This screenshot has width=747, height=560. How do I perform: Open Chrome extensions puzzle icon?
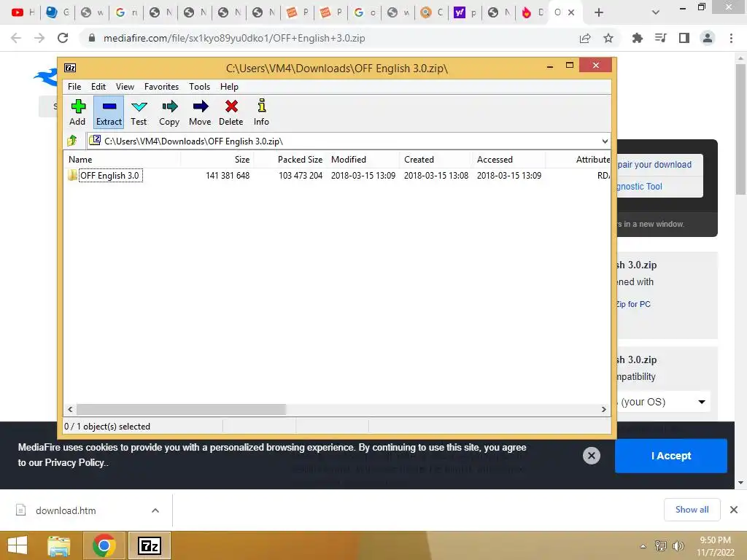[x=637, y=38]
